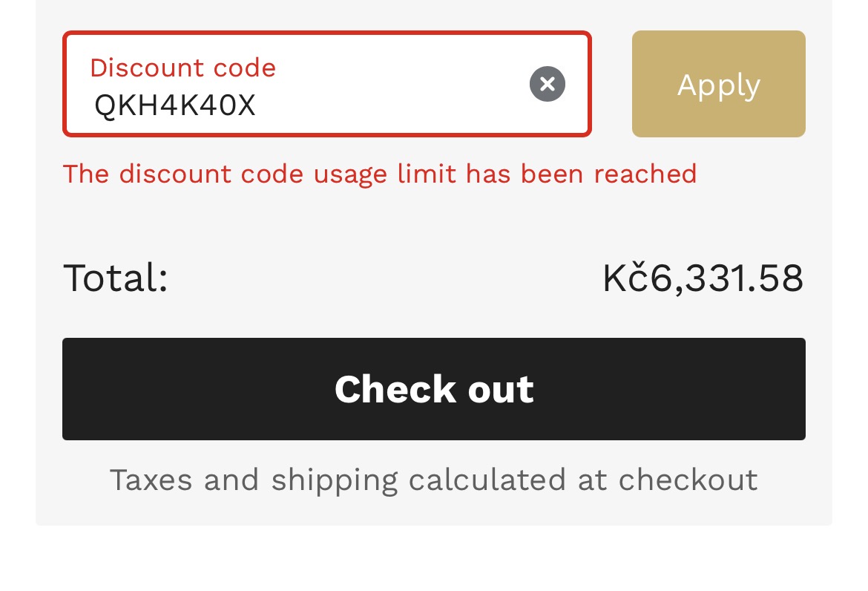This screenshot has height=591, width=868.
Task: Select the "Check out" button label text
Action: [434, 389]
